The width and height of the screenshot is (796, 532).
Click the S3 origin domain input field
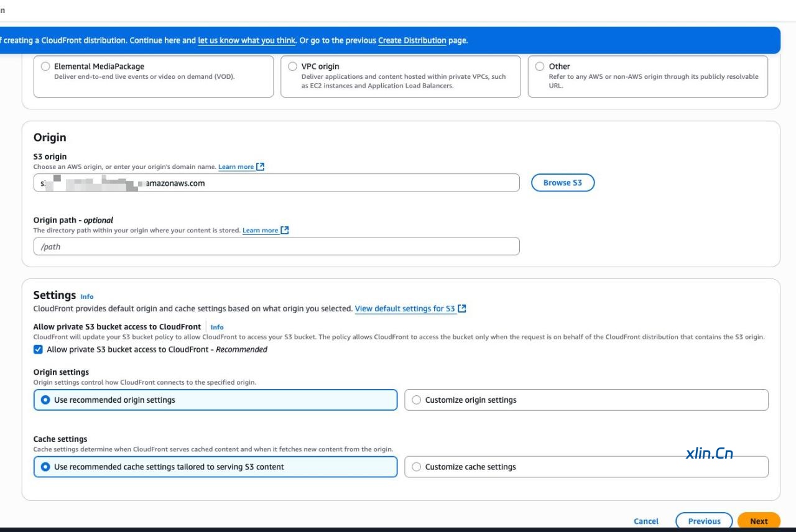tap(311, 183)
